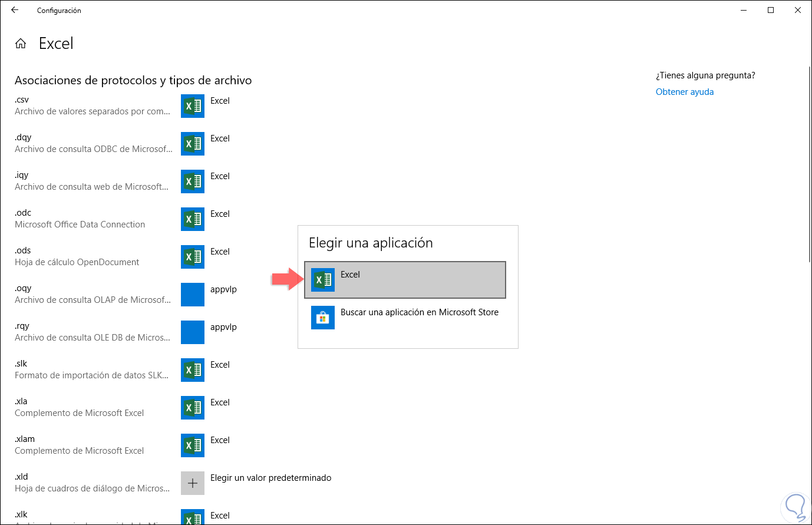The height and width of the screenshot is (525, 812).
Task: Click the Excel icon for .ods
Action: point(193,257)
